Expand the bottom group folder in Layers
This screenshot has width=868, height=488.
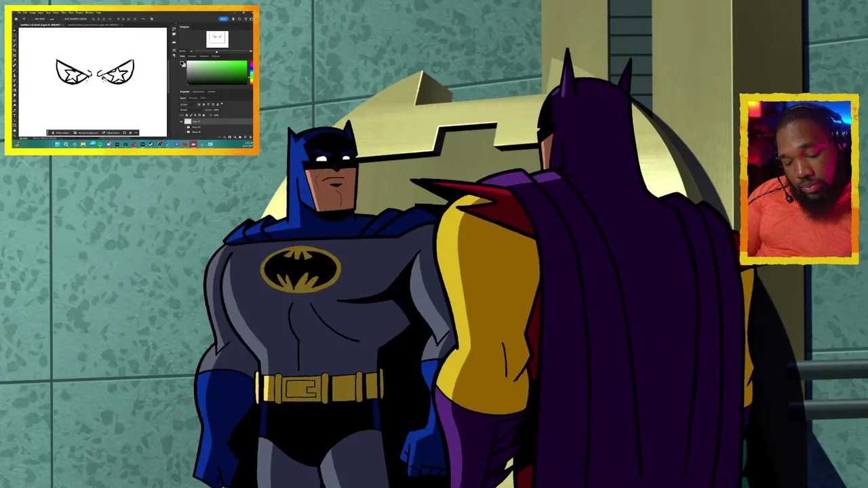[x=186, y=132]
